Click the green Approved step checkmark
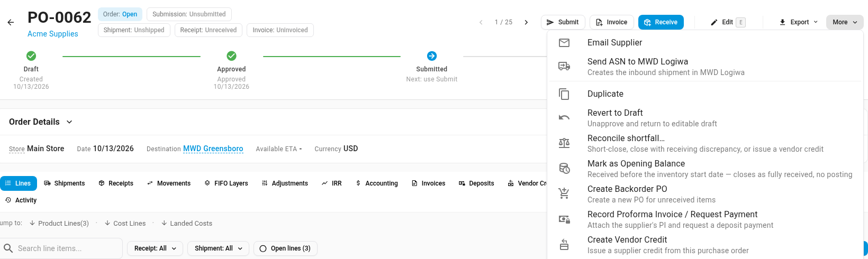The width and height of the screenshot is (868, 259). point(231,56)
